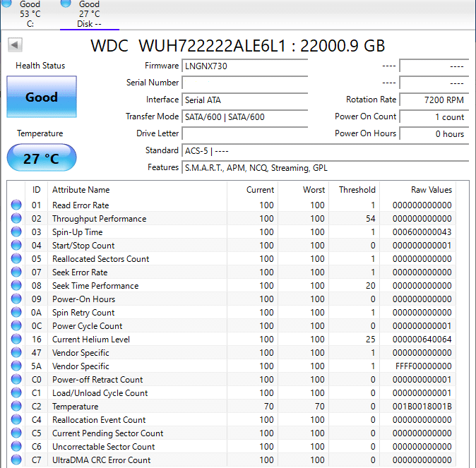Click status orb for Seek Error Rate
The width and height of the screenshot is (476, 468).
(16, 272)
